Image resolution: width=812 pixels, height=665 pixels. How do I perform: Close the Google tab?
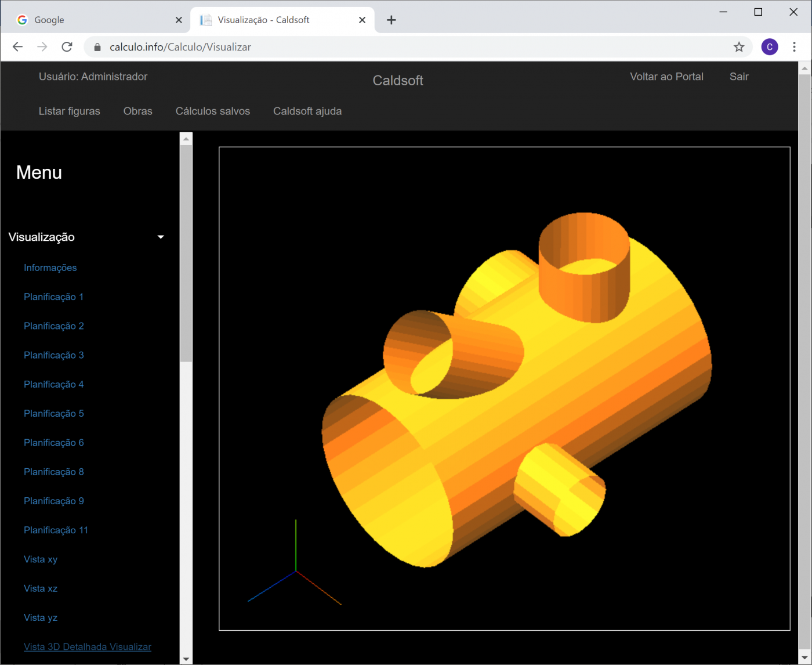click(x=179, y=20)
